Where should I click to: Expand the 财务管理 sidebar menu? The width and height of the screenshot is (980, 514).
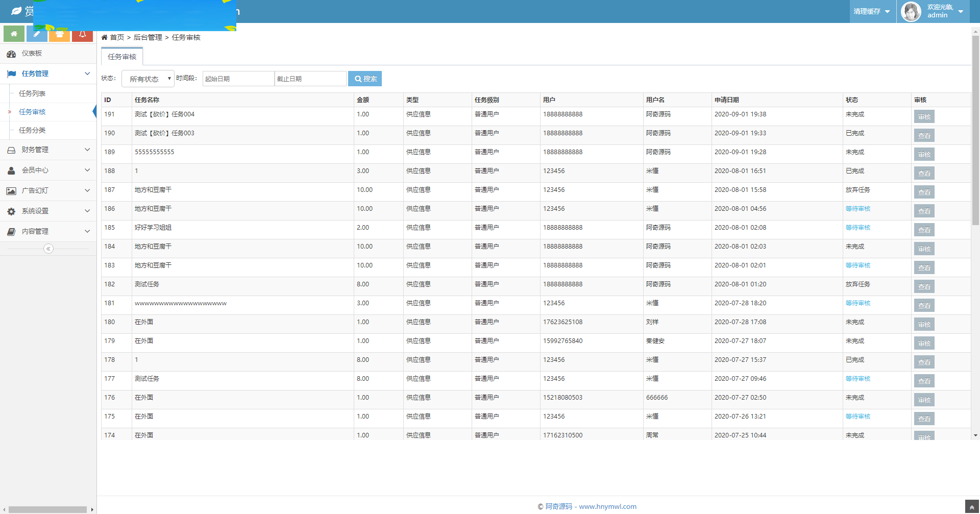pos(48,150)
